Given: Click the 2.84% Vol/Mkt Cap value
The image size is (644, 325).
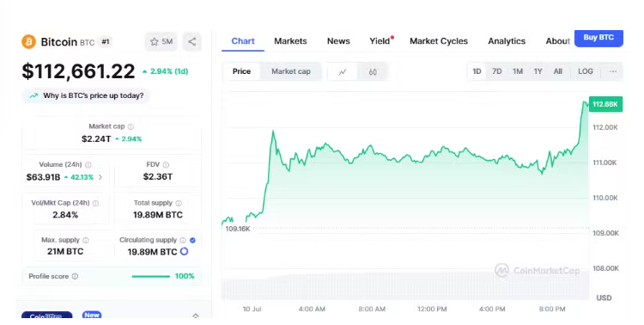Looking at the screenshot, I should (65, 215).
